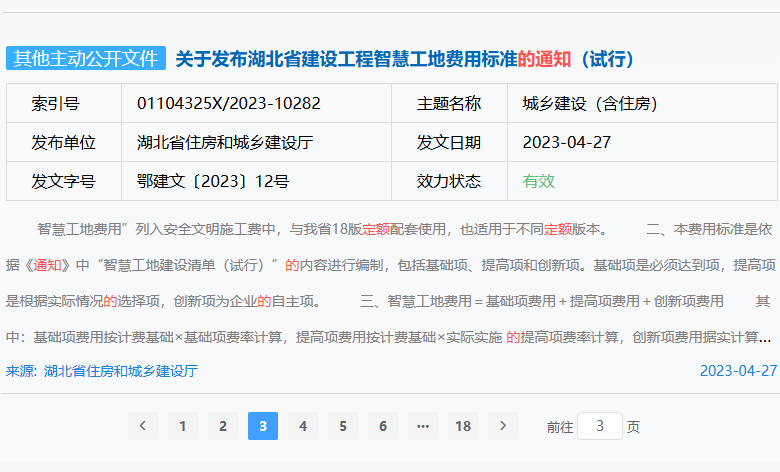This screenshot has height=472, width=780.
Task: Click the highlighted page 3 button
Action: (263, 426)
